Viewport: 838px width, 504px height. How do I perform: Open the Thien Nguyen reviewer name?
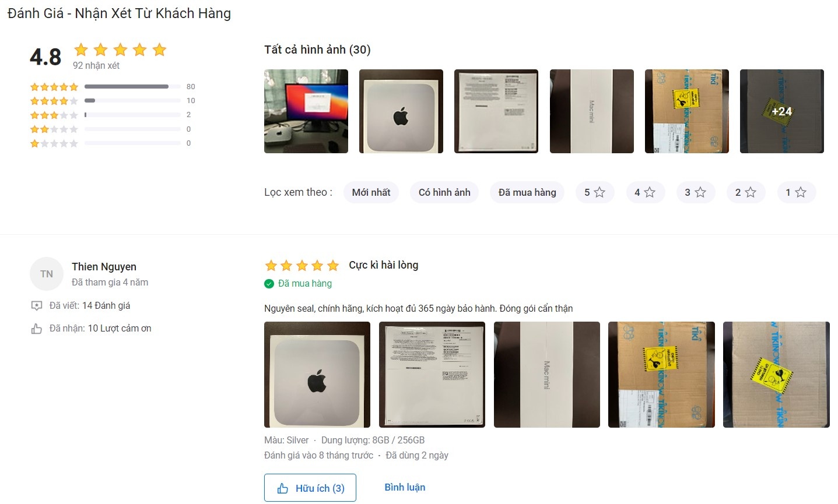click(x=104, y=267)
